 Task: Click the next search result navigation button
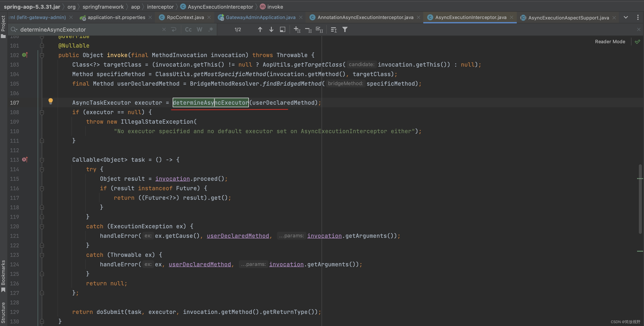coord(271,30)
